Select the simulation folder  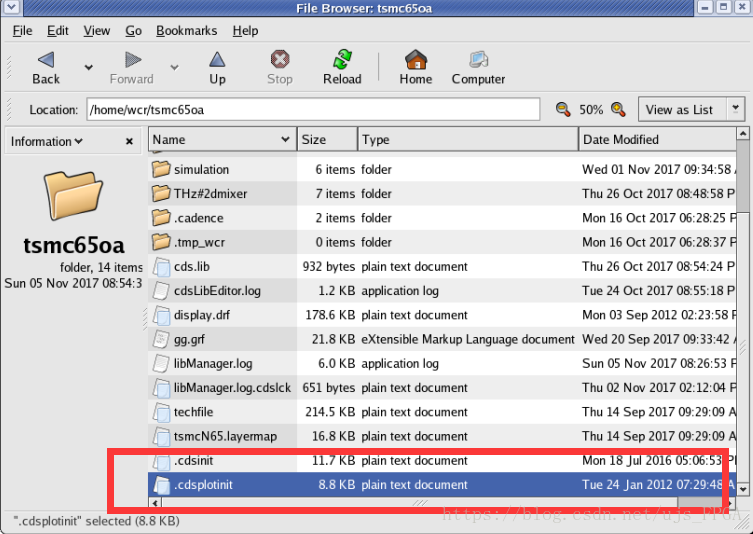(201, 170)
